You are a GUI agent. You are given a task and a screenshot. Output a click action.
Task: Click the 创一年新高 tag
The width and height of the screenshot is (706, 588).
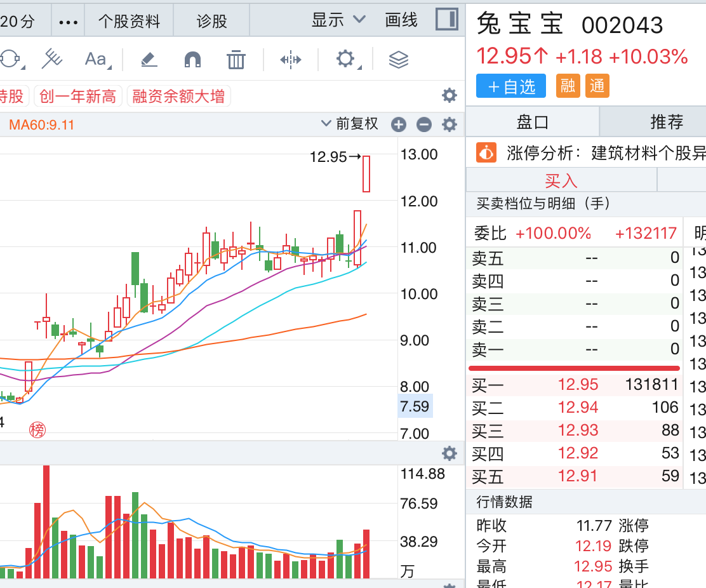78,97
